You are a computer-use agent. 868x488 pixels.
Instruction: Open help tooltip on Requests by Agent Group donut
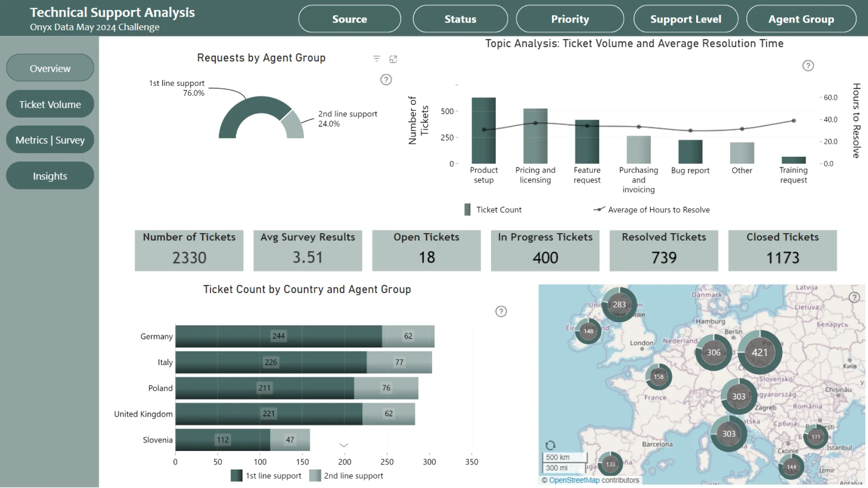386,80
